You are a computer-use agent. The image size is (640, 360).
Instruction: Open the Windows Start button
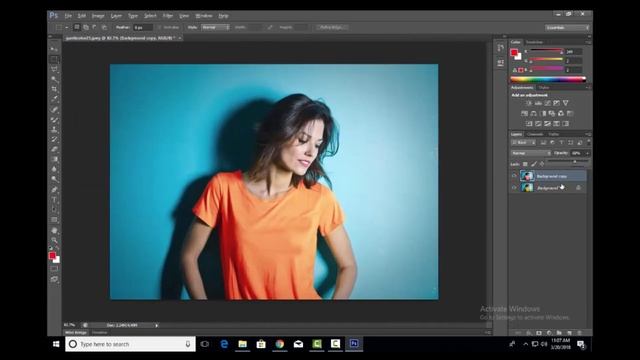(56, 344)
